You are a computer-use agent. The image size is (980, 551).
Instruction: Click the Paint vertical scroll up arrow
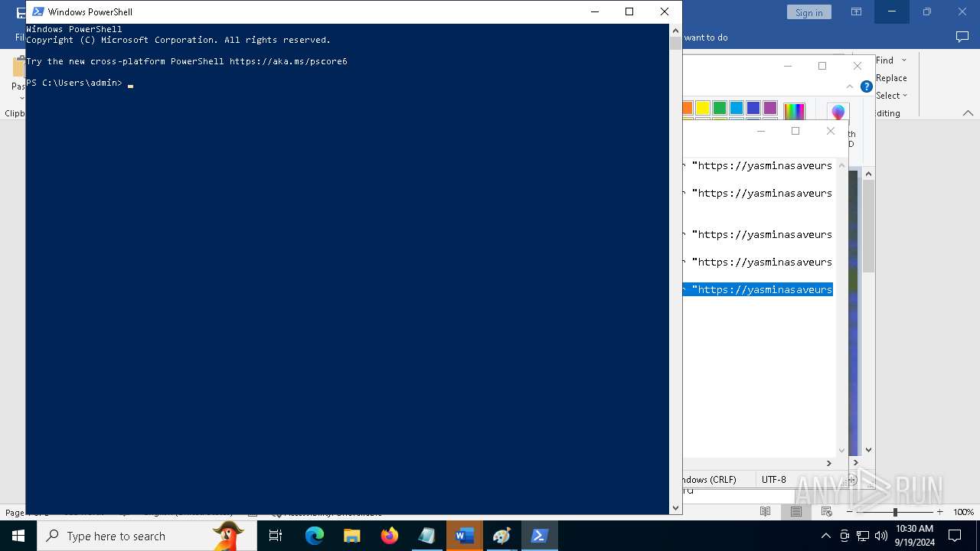coord(868,174)
